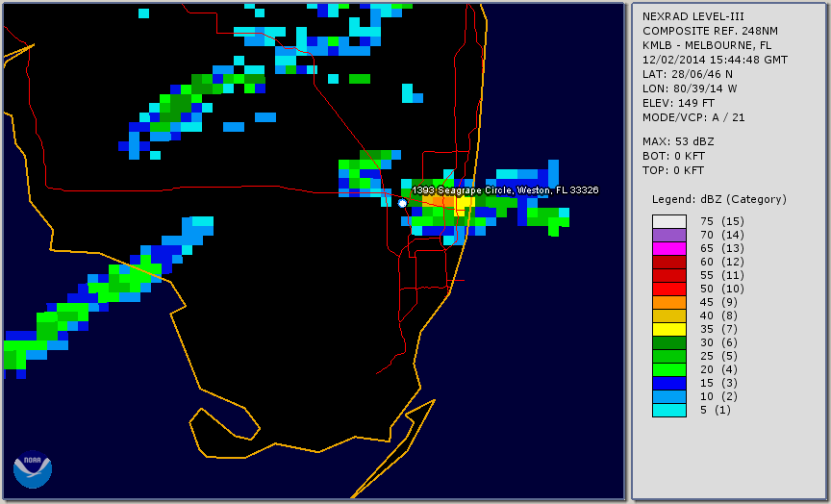Click the ELEV: 149 FT text
Screen dimensions: 831x504
point(678,103)
